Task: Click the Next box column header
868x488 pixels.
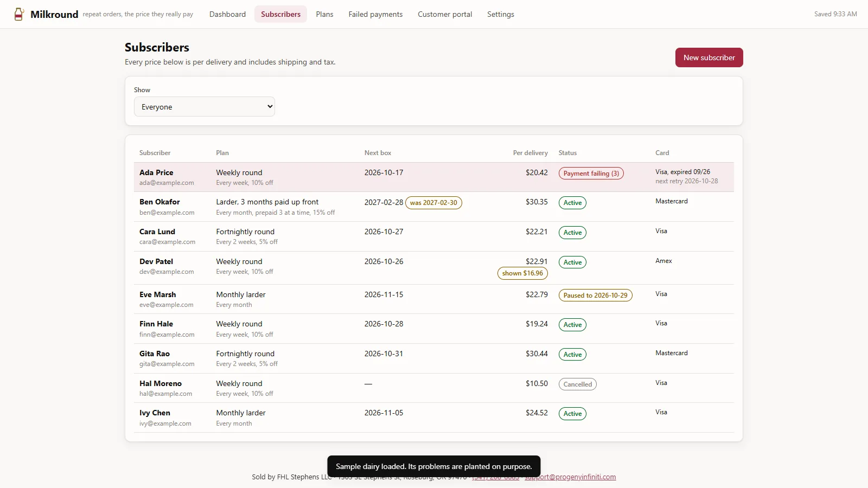Action: click(x=378, y=153)
